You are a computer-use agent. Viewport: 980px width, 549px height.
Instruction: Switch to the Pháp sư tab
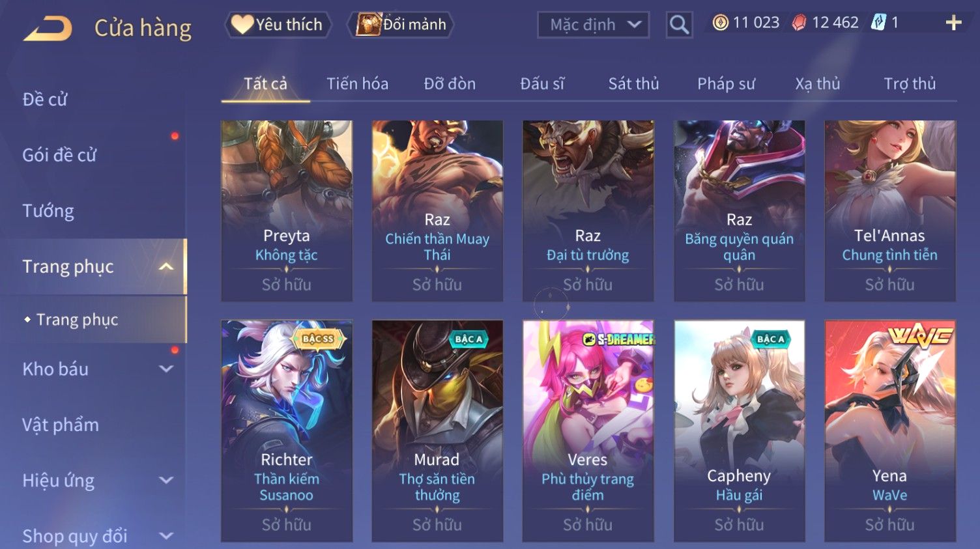[x=726, y=84]
